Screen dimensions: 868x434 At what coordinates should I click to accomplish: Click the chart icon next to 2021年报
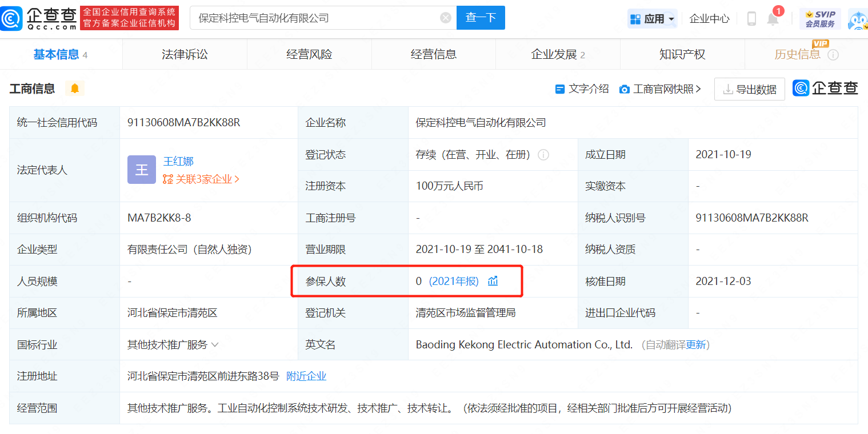493,281
